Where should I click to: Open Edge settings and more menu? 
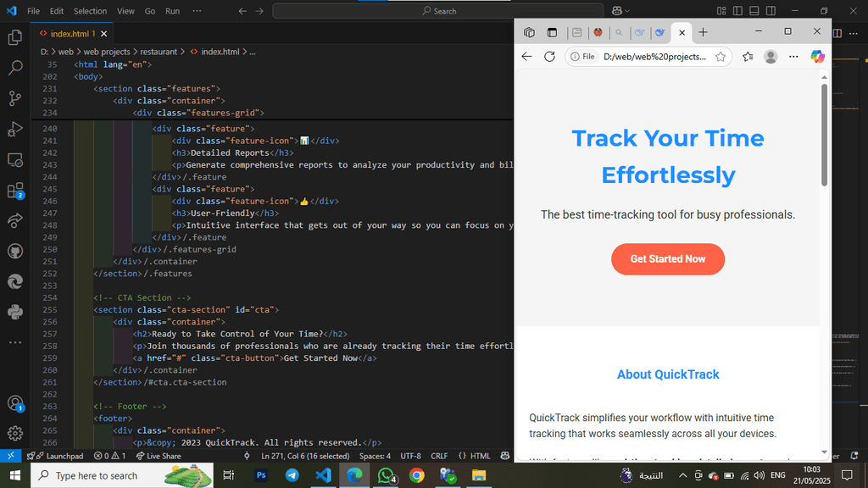pos(793,57)
